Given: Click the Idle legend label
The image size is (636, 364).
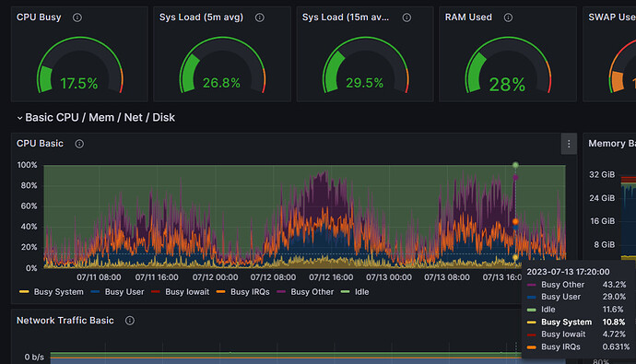Looking at the screenshot, I should pyautogui.click(x=362, y=292).
